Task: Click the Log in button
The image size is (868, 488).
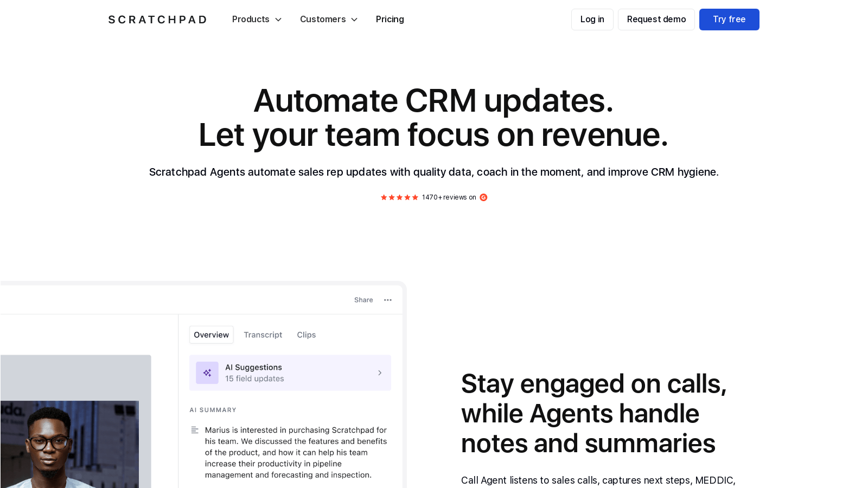Action: pyautogui.click(x=592, y=20)
